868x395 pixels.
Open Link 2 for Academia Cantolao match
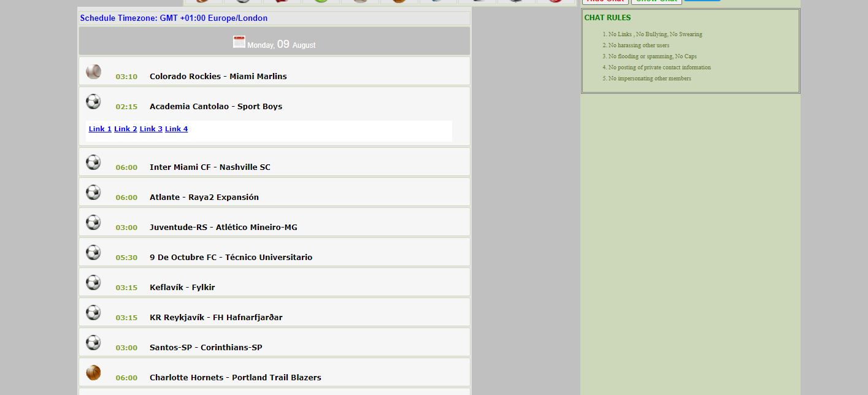126,129
